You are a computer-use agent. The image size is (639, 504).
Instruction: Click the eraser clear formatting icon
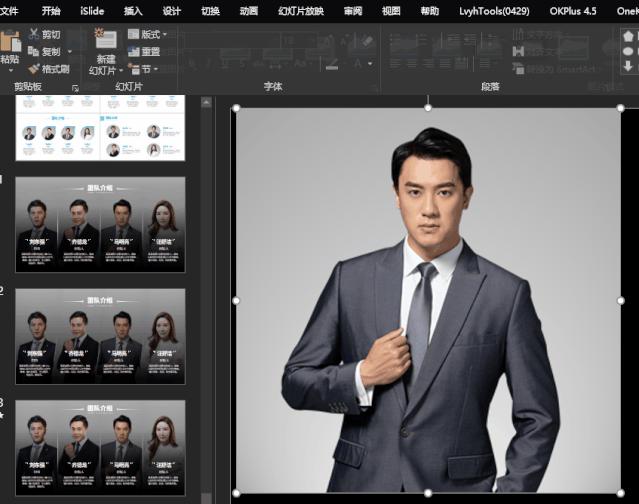[x=366, y=41]
